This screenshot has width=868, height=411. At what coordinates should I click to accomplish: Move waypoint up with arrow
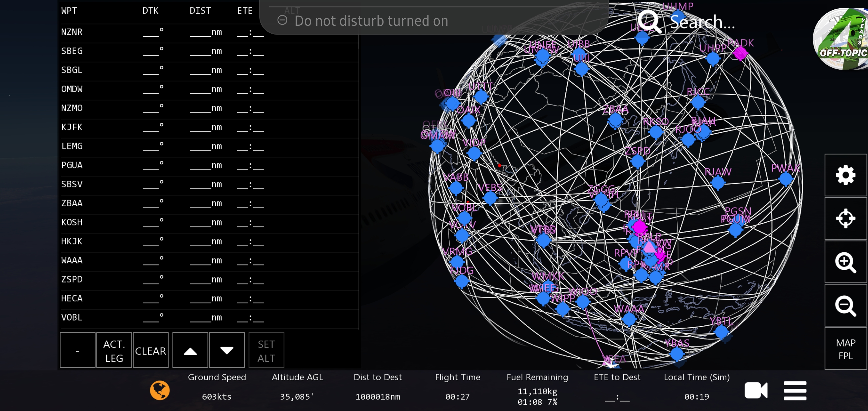coord(190,350)
